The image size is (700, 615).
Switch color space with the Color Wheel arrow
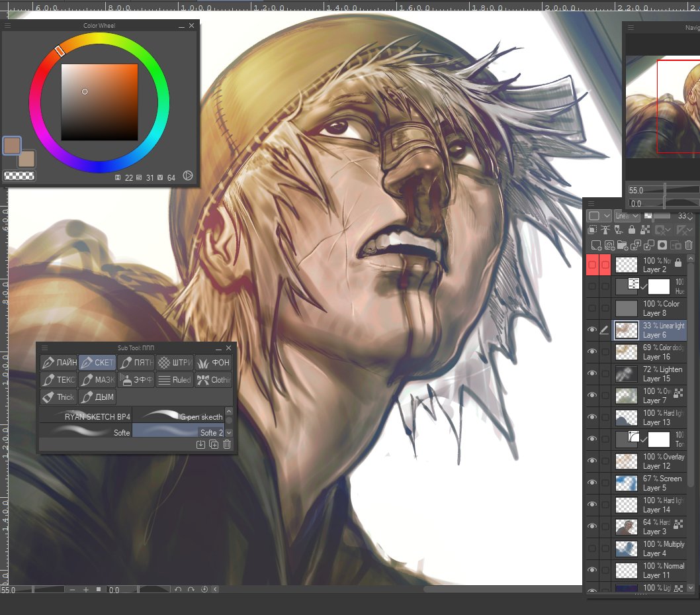(x=188, y=176)
